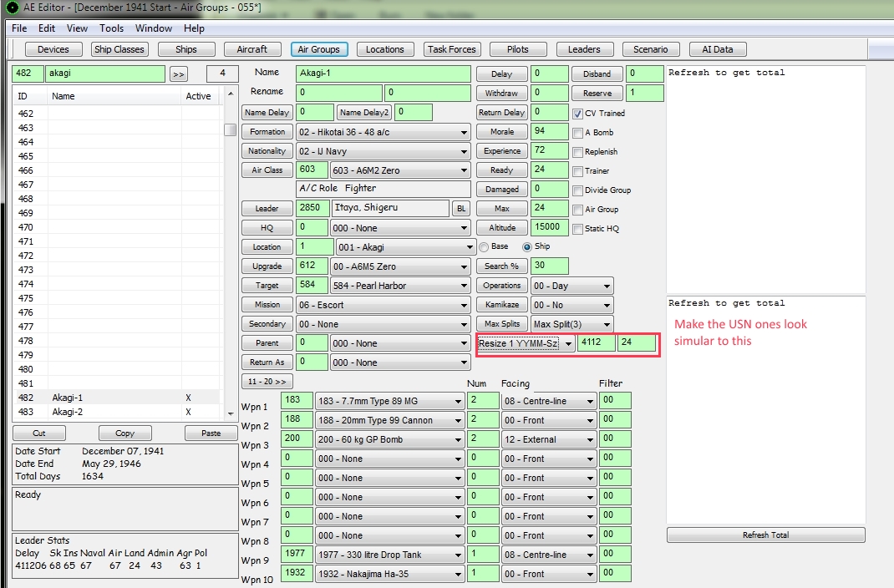Enable the Static HQ checkbox
This screenshot has width=894, height=588.
point(577,229)
